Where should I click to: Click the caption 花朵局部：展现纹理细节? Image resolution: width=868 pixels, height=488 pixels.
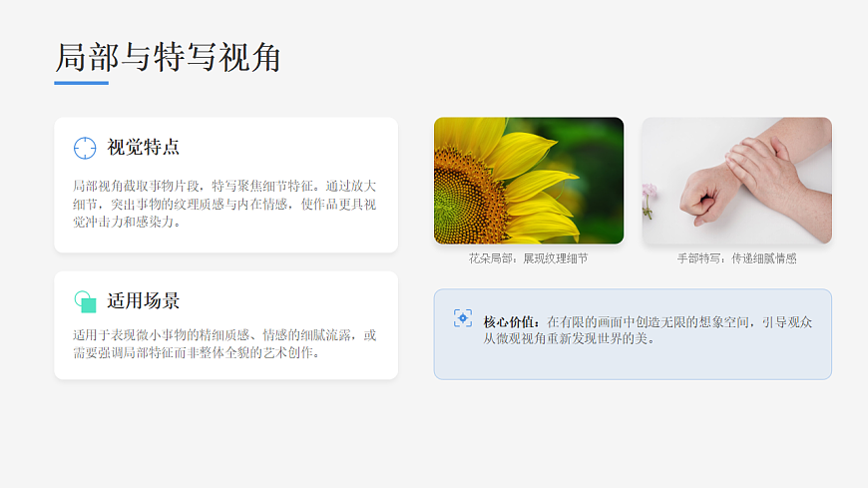pos(528,258)
